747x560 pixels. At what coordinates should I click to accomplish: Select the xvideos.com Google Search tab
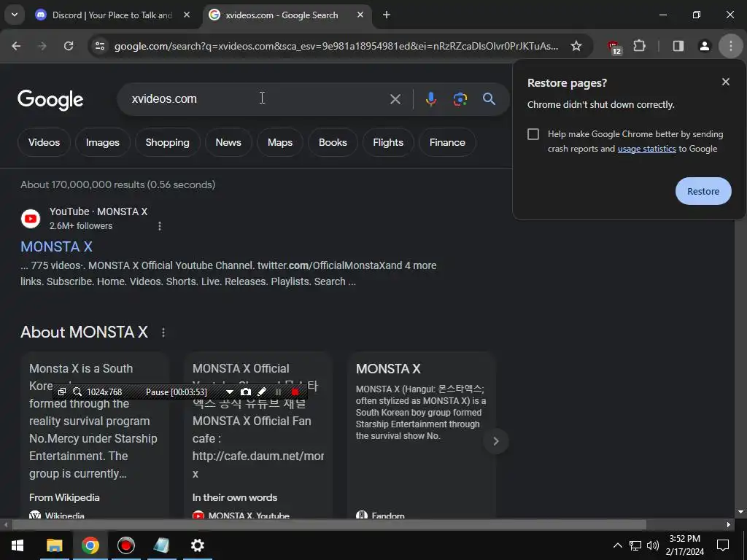(x=282, y=15)
